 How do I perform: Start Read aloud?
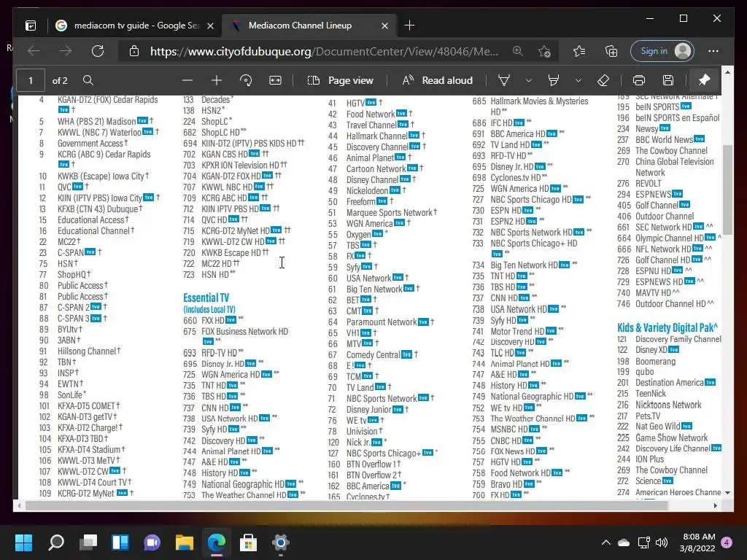pos(438,80)
